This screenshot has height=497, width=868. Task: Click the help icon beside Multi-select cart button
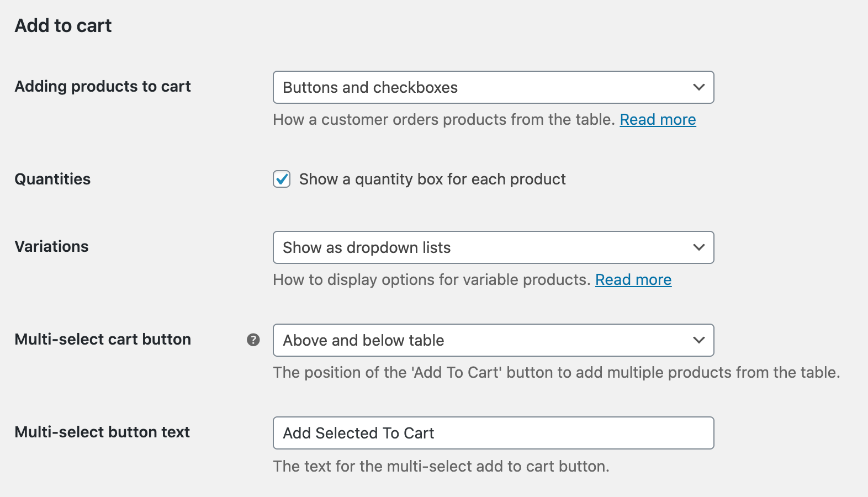click(253, 340)
